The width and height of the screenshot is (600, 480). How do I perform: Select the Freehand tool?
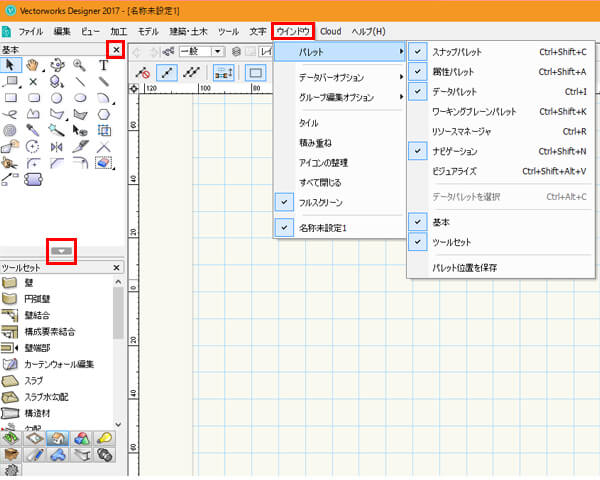(x=10, y=114)
